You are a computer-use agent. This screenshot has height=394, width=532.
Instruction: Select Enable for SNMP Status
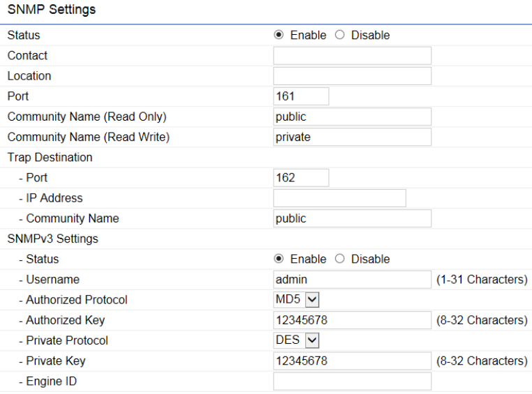coord(280,36)
